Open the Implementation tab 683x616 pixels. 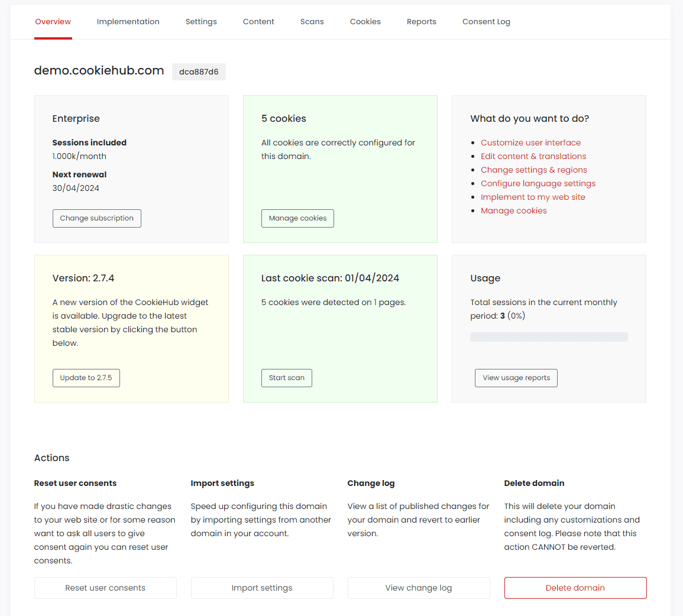pyautogui.click(x=128, y=22)
